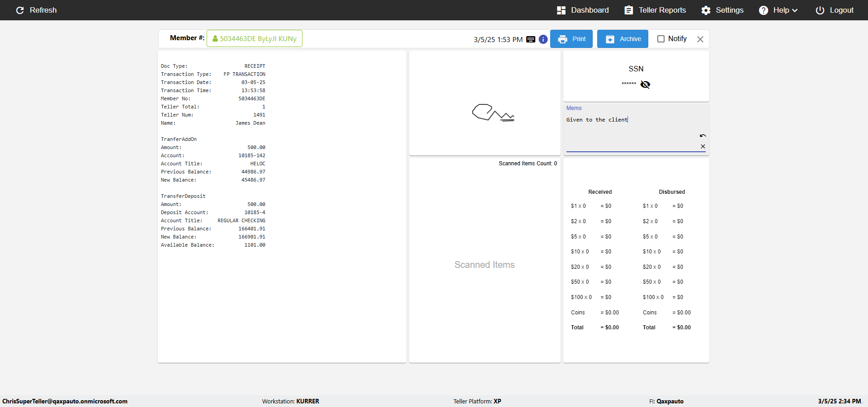Click the Received Total = $0.00
This screenshot has height=407, width=868.
594,327
